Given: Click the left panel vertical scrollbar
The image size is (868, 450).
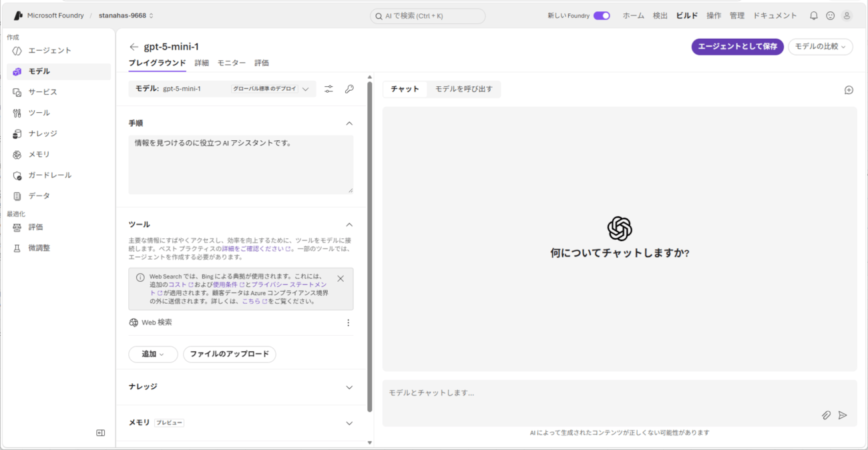Looking at the screenshot, I should pyautogui.click(x=370, y=247).
